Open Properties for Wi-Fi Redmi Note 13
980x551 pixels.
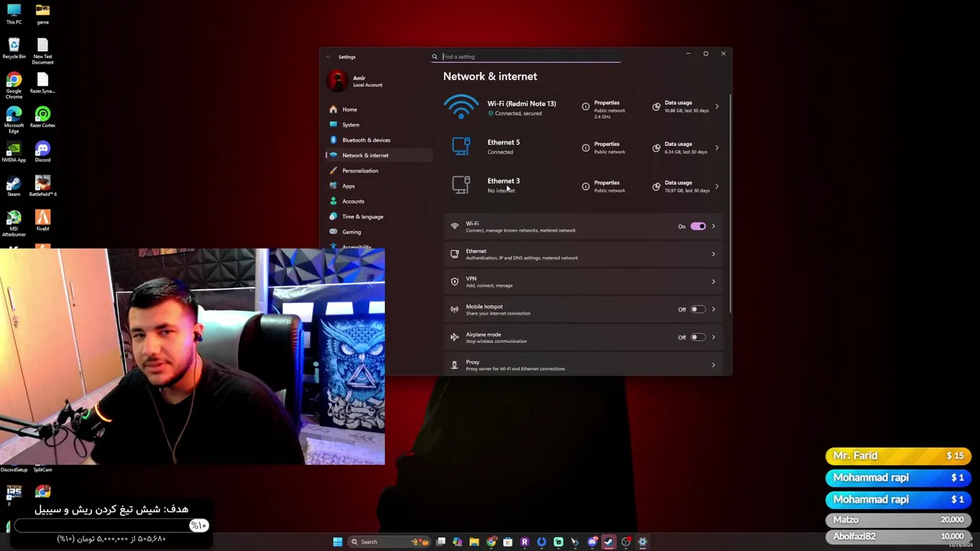click(x=604, y=109)
